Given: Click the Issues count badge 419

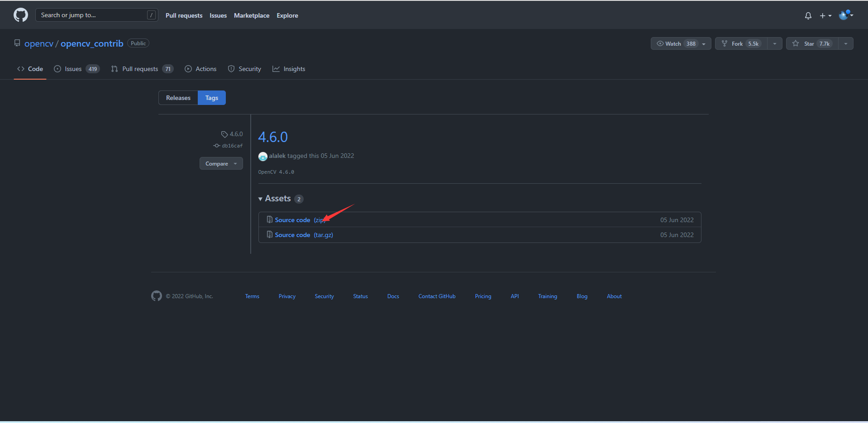Looking at the screenshot, I should point(93,69).
